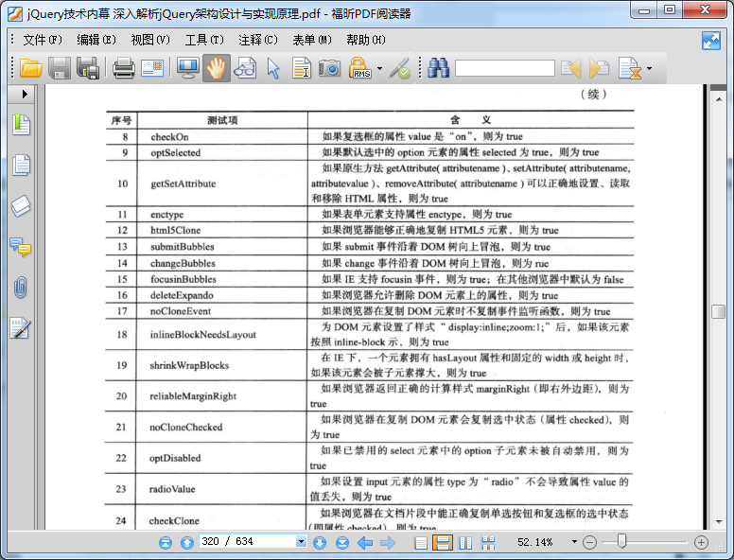Select the Hand tool

pyautogui.click(x=217, y=68)
